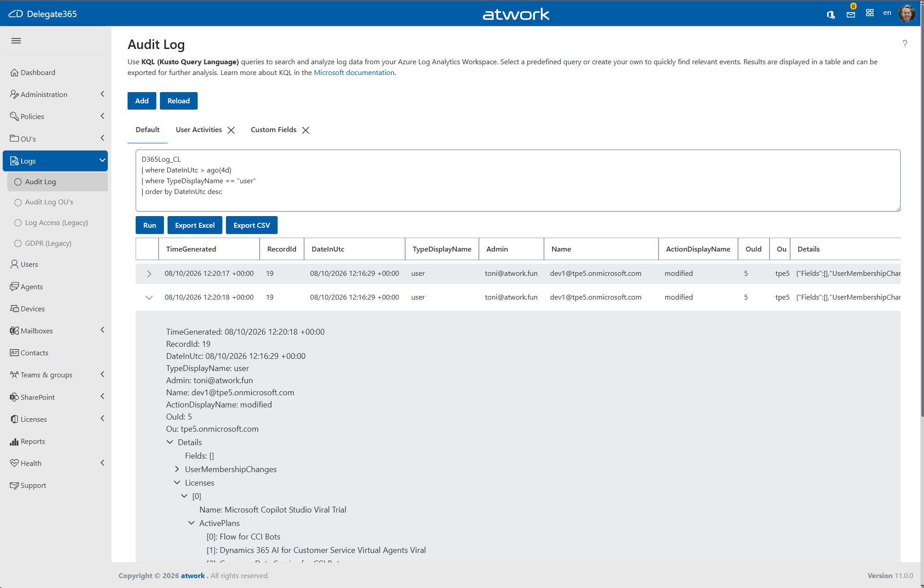Export results with Export Excel
Viewport: 924px width, 588px height.
tap(195, 225)
